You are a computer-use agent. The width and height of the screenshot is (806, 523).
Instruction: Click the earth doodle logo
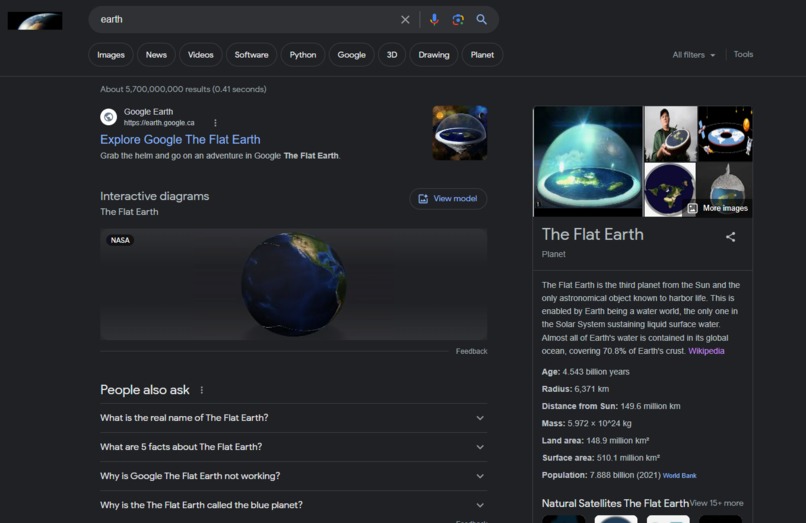click(35, 21)
